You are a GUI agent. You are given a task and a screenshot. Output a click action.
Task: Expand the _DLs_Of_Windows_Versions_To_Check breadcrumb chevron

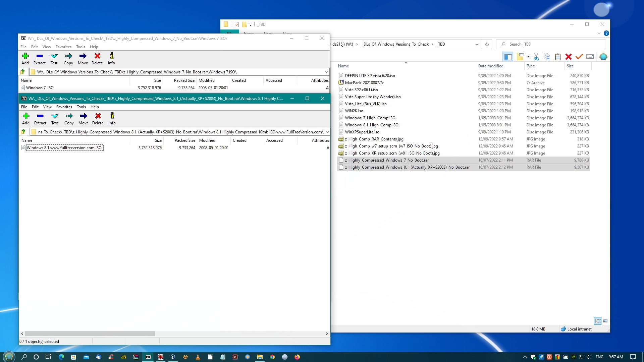coord(432,44)
